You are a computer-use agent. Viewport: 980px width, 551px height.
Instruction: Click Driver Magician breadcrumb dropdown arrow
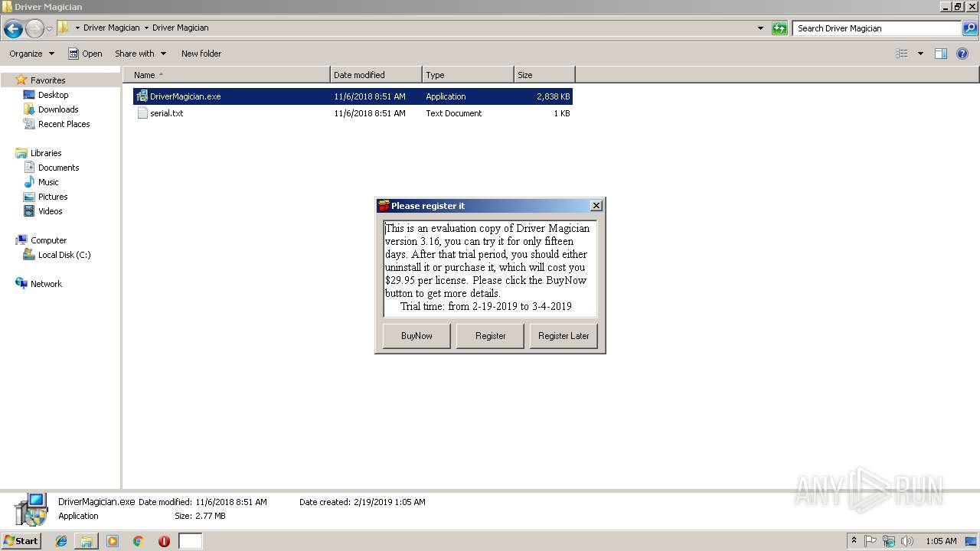(146, 28)
